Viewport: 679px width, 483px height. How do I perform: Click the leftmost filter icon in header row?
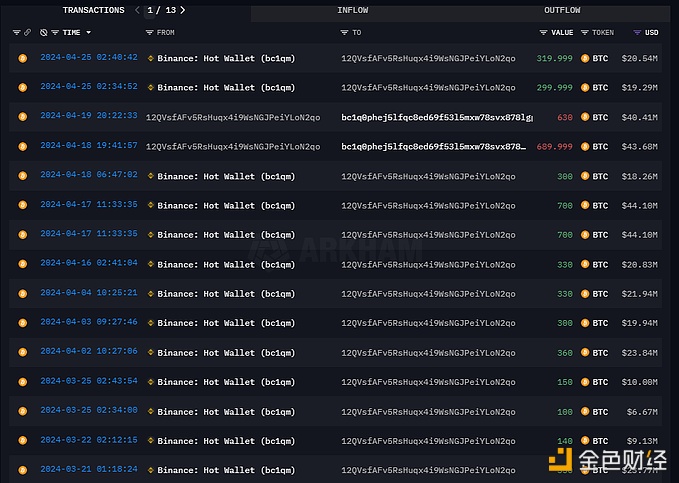(x=16, y=32)
